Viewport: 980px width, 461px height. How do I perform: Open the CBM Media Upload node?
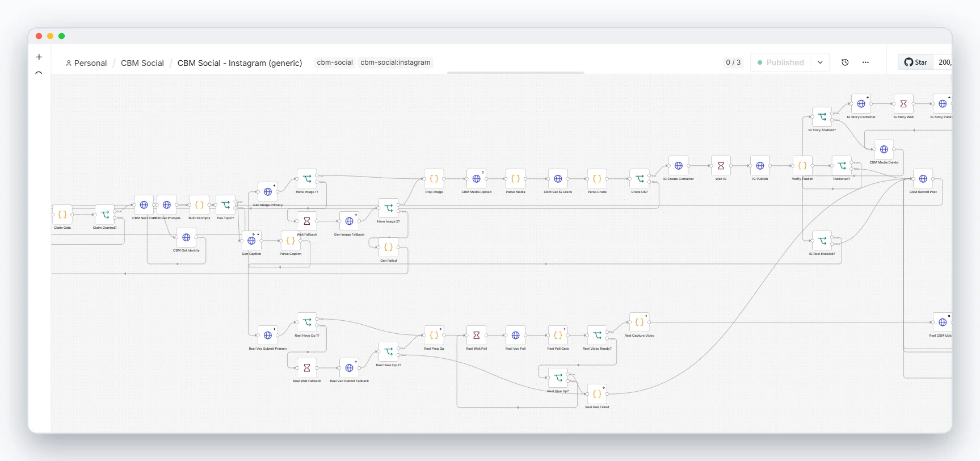477,179
